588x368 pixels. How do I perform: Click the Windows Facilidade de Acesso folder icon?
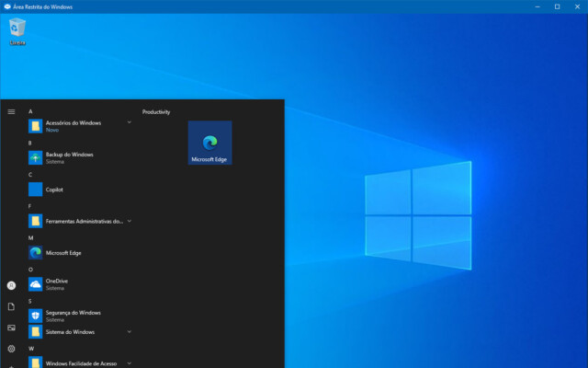coord(36,362)
